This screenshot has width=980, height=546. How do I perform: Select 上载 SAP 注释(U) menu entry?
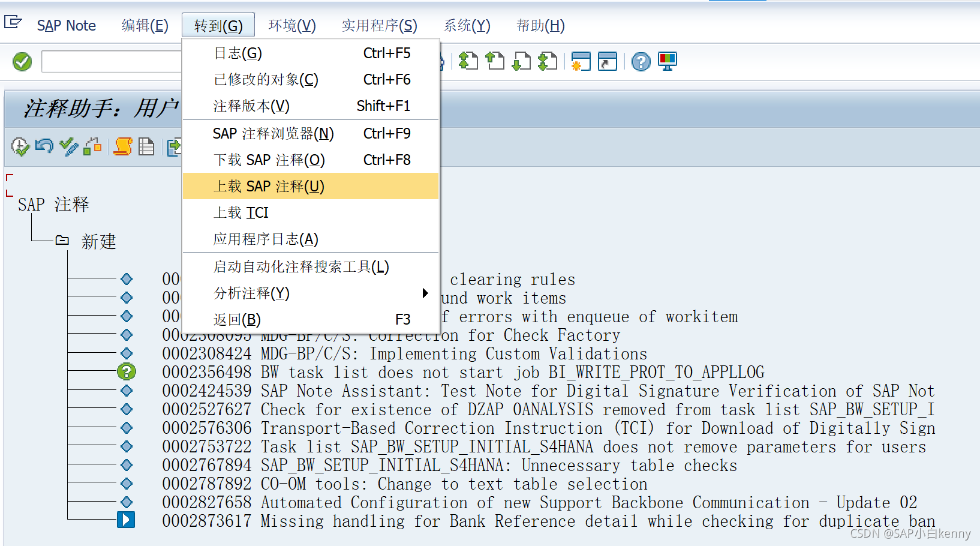(x=311, y=187)
